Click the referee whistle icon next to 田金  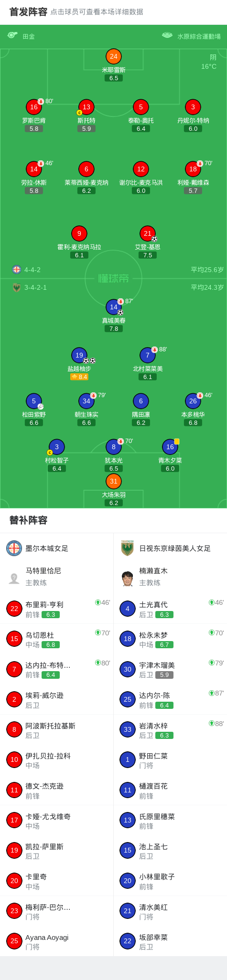12,35
